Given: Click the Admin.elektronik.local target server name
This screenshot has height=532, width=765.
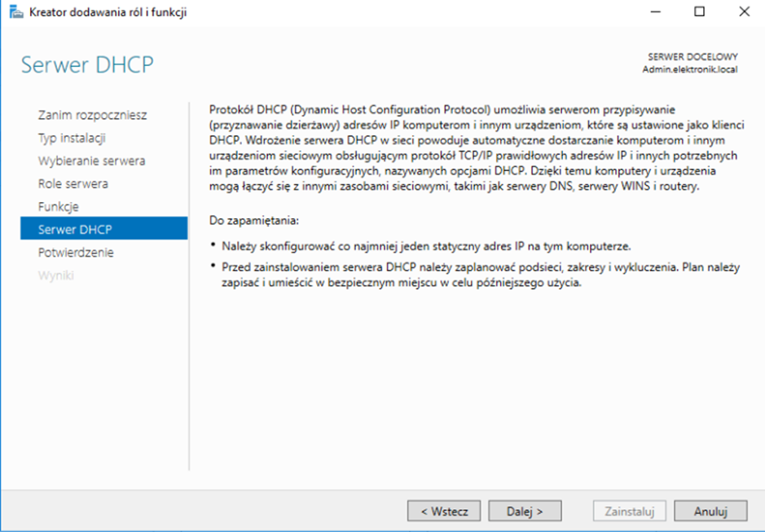Looking at the screenshot, I should click(689, 69).
